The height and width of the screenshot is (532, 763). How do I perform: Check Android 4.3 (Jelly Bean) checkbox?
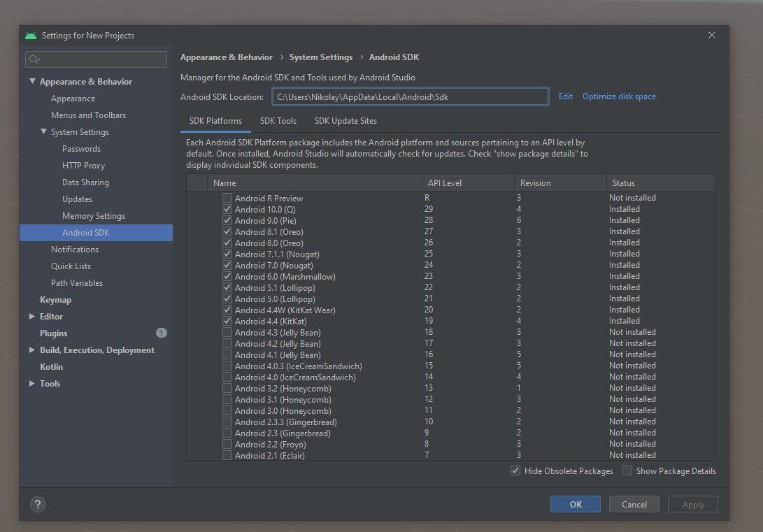click(x=227, y=332)
